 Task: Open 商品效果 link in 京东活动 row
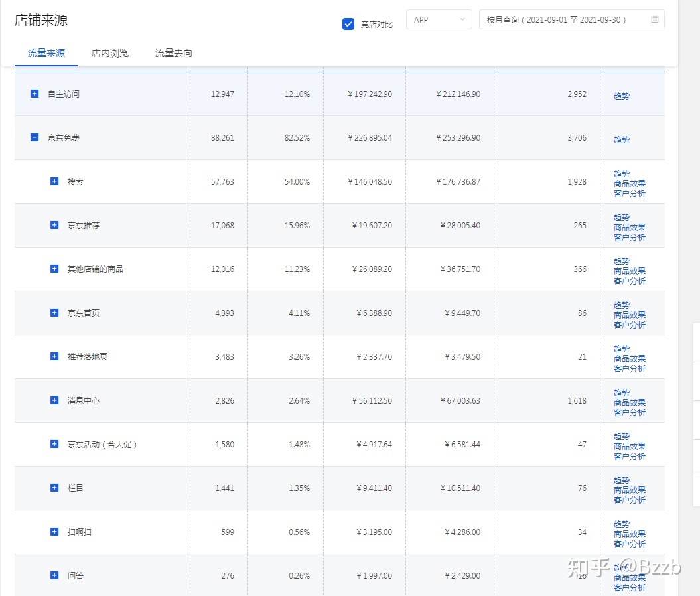(x=630, y=446)
